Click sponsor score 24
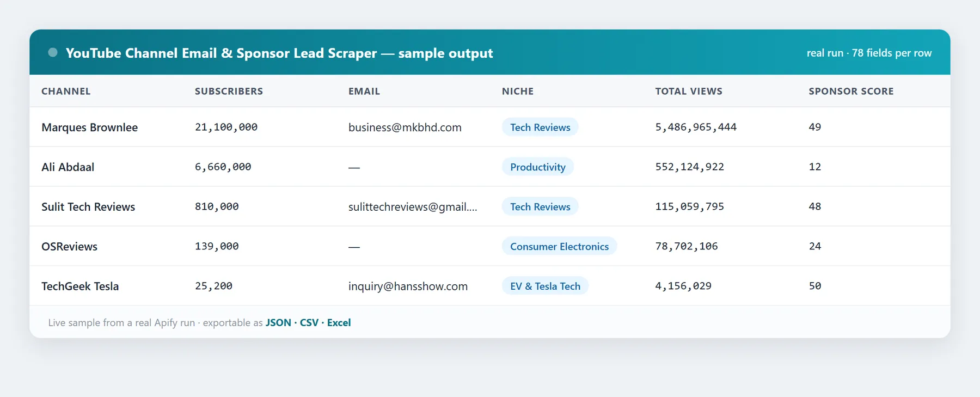This screenshot has width=980, height=397. coord(814,246)
